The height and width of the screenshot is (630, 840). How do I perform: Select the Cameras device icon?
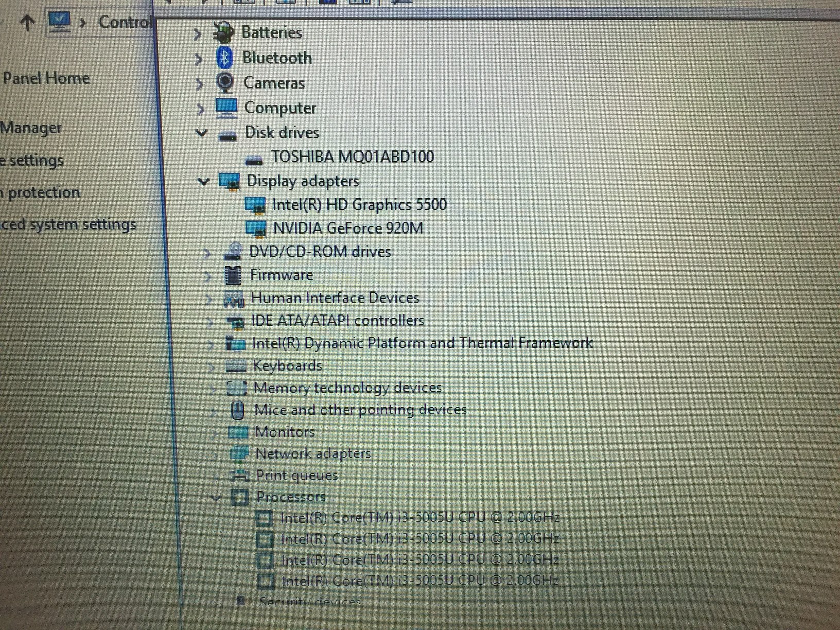[x=225, y=82]
